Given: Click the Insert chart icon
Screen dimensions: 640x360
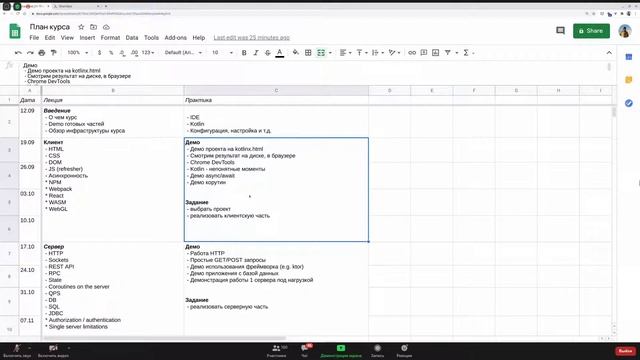Looking at the screenshot, I should click(x=436, y=53).
